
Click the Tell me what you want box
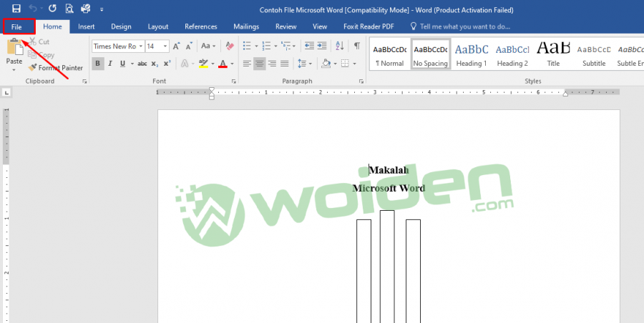[x=460, y=26]
